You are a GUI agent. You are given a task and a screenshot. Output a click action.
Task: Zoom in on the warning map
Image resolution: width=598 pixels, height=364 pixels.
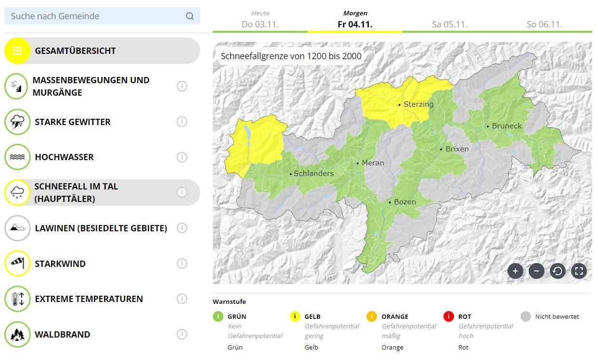click(515, 271)
